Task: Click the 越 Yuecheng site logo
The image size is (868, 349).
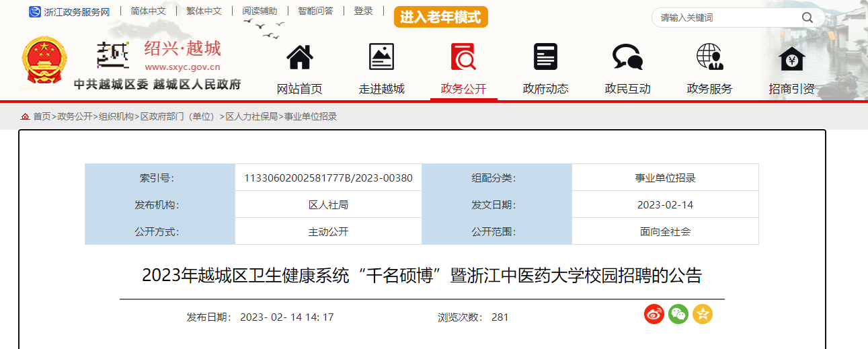Action: pyautogui.click(x=113, y=56)
